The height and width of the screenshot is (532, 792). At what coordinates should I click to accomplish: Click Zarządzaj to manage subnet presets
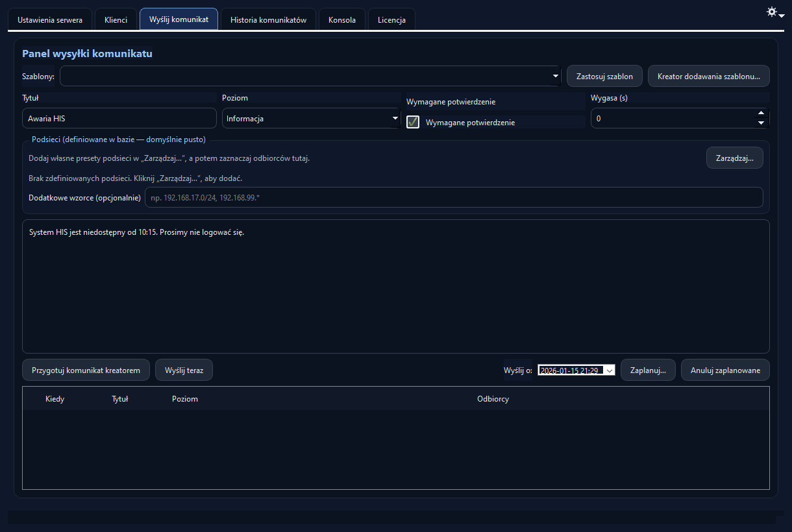tap(734, 158)
